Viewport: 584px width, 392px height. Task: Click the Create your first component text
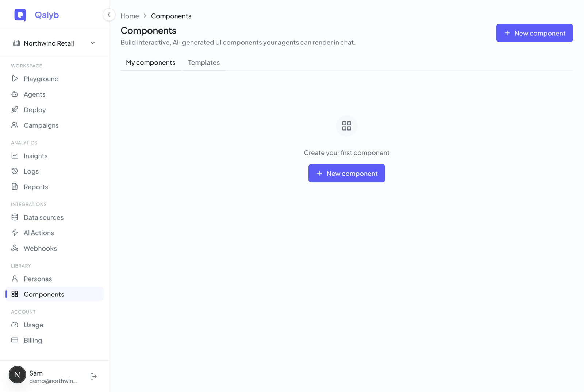pyautogui.click(x=347, y=153)
